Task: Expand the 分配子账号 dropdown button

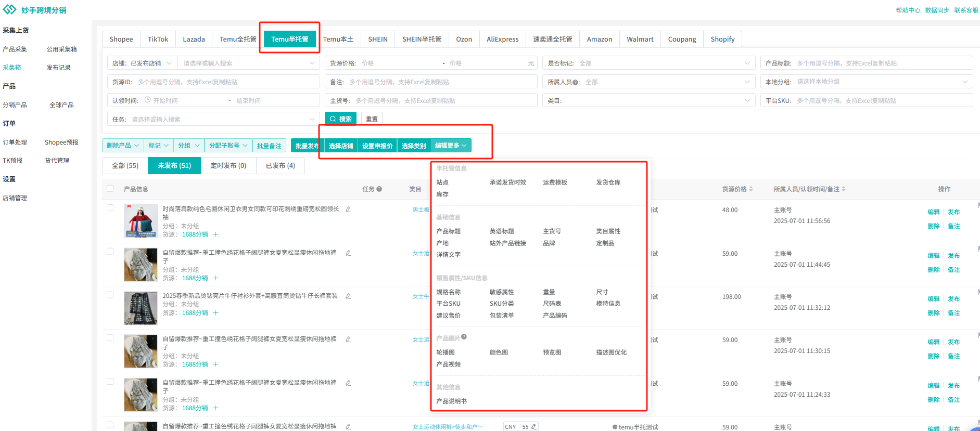Action: [228, 146]
